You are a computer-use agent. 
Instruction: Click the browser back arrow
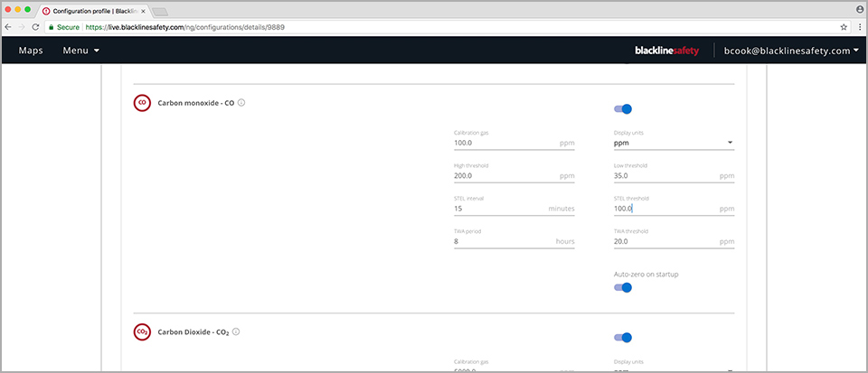pos(9,27)
